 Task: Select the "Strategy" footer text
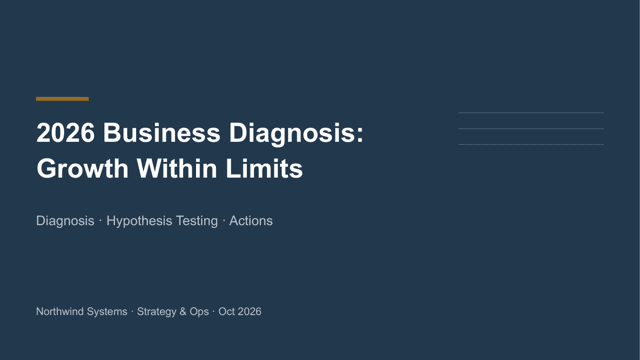click(x=156, y=312)
